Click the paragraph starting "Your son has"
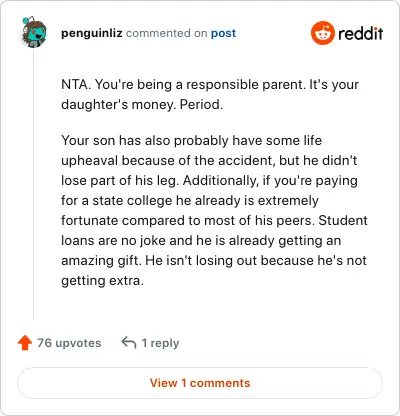The image size is (400, 416). [214, 210]
